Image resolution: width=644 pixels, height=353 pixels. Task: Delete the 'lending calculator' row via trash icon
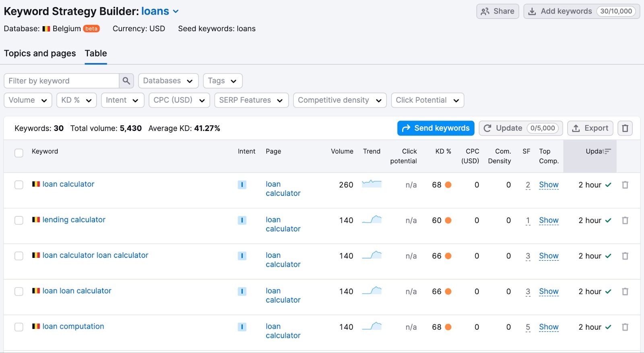point(625,220)
